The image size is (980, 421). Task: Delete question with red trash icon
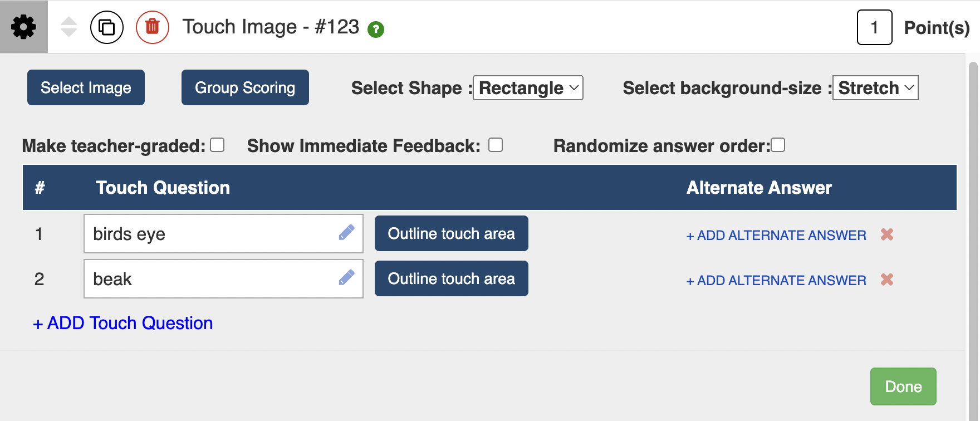tap(152, 27)
